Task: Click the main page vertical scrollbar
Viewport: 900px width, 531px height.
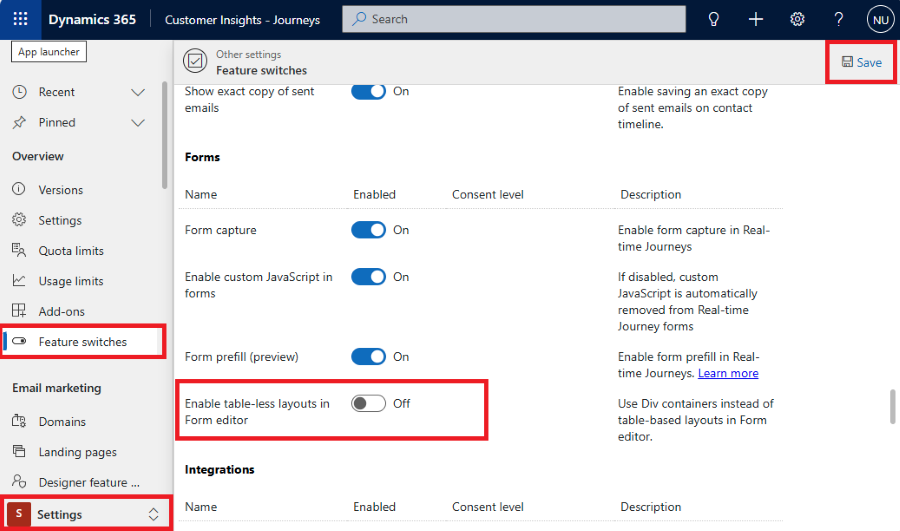Action: [892, 405]
